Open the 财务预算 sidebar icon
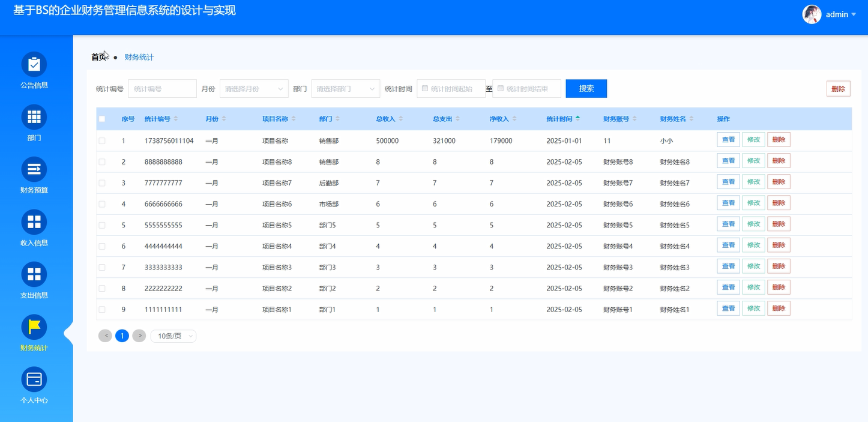Viewport: 868px width, 422px height. point(34,169)
